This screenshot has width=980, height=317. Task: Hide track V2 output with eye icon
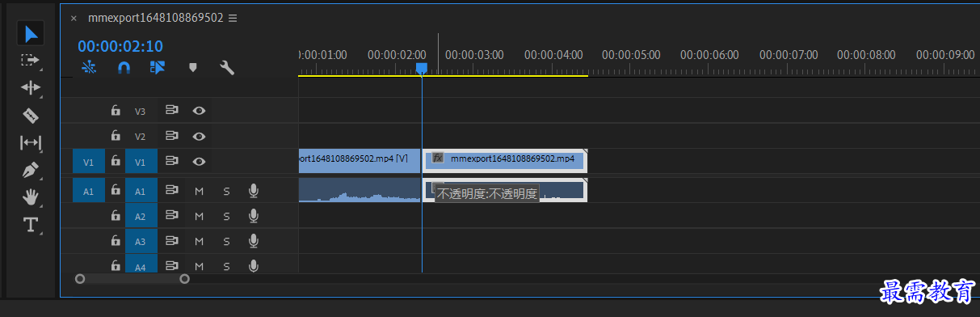(x=199, y=136)
